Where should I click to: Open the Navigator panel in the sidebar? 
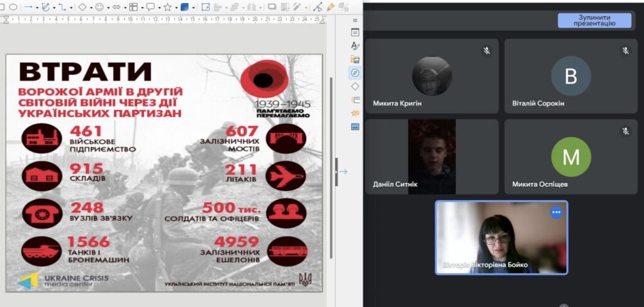355,73
